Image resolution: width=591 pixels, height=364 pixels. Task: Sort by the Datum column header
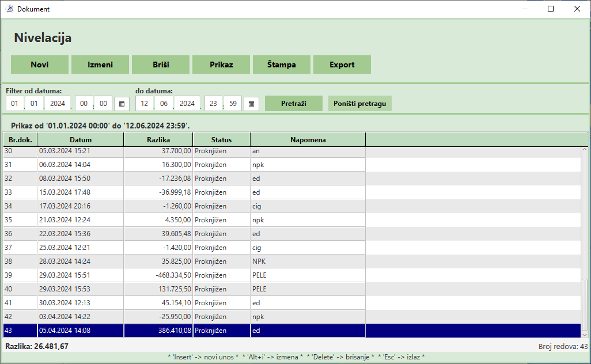[81, 140]
